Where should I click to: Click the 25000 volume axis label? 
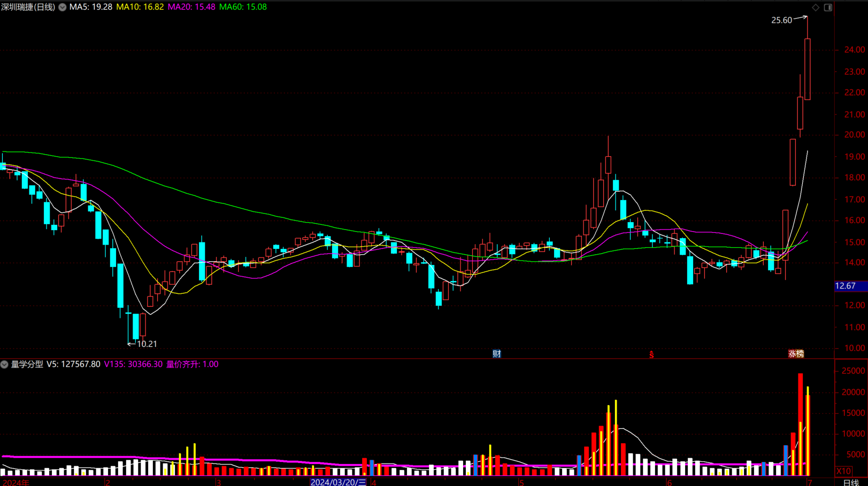(x=854, y=371)
